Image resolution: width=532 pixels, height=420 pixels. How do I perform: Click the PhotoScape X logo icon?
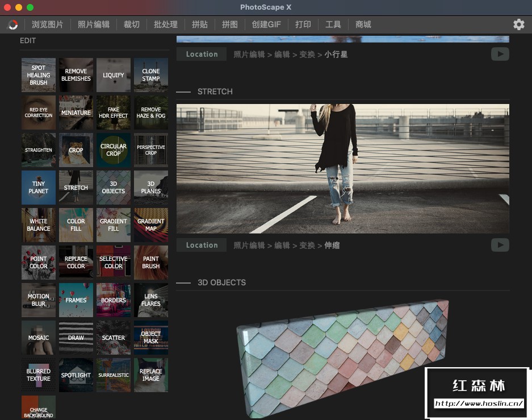pyautogui.click(x=12, y=24)
